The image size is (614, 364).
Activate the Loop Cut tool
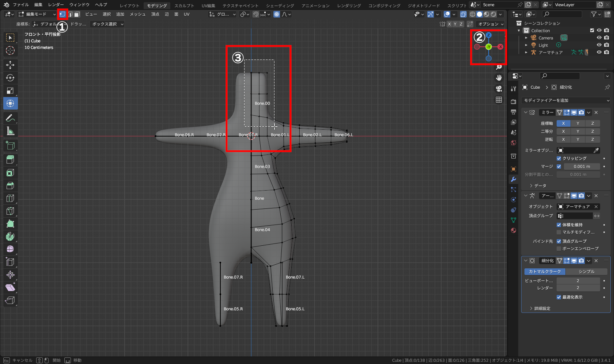pyautogui.click(x=10, y=198)
